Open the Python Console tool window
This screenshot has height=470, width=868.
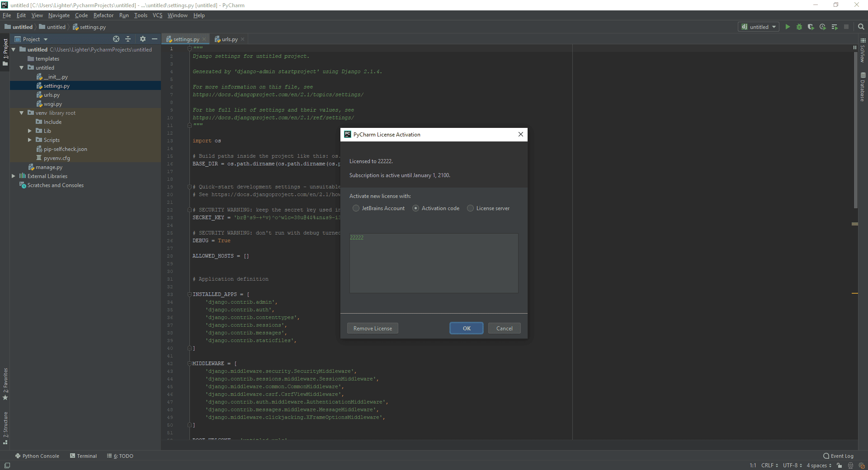(37, 456)
